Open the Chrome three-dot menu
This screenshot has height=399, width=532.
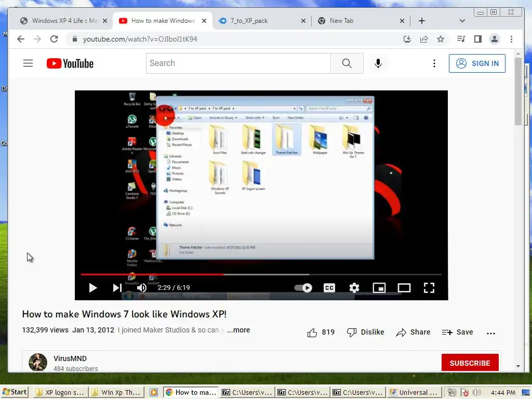click(x=511, y=39)
